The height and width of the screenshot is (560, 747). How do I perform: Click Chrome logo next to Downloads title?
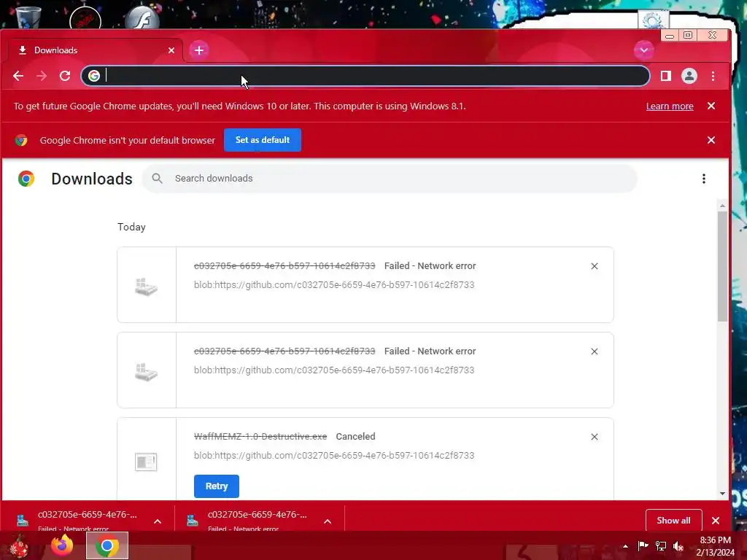click(x=26, y=179)
